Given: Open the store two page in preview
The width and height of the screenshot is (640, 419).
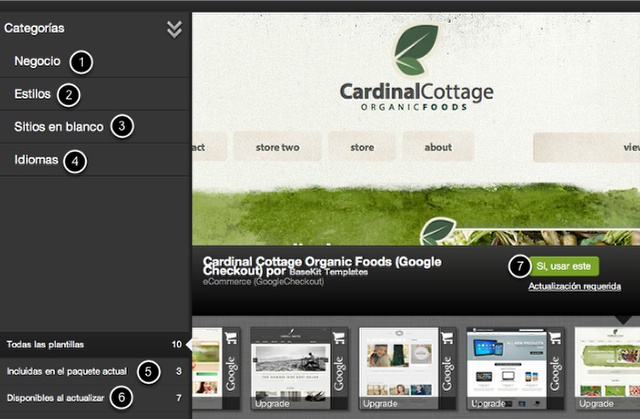Looking at the screenshot, I should coord(278,147).
